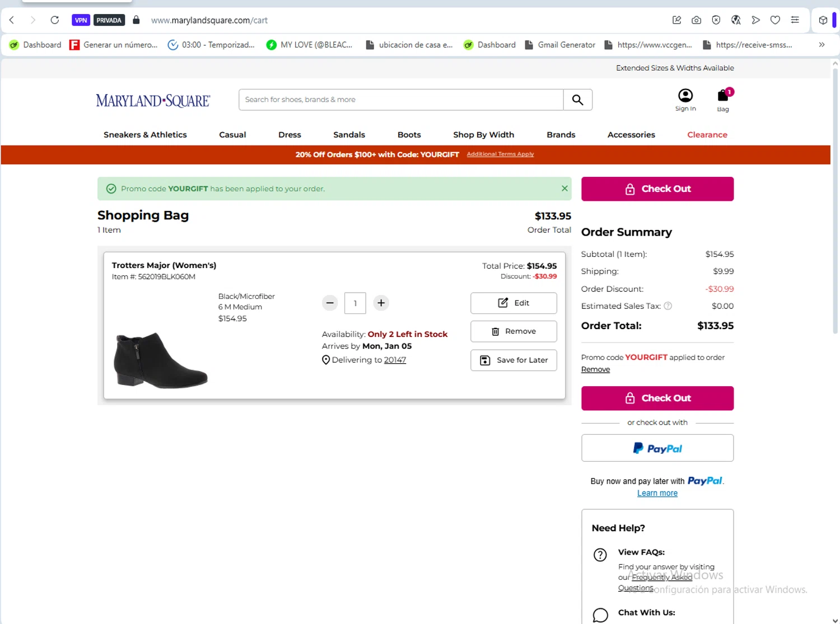Viewport: 840px width, 624px height.
Task: Select the marylandsquare.com/cart URL field
Action: [209, 20]
